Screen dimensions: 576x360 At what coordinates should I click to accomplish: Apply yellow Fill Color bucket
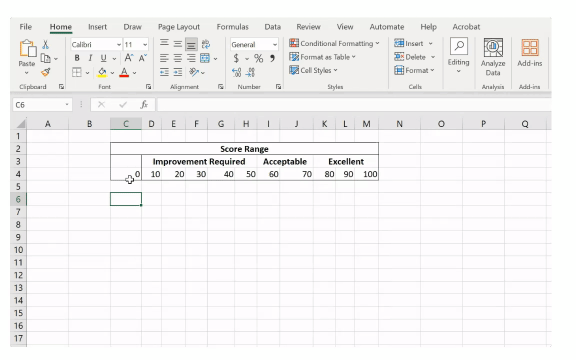point(102,72)
